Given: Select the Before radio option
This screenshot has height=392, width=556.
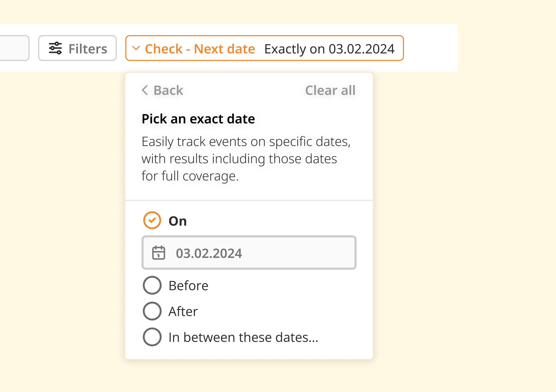Looking at the screenshot, I should (x=152, y=285).
